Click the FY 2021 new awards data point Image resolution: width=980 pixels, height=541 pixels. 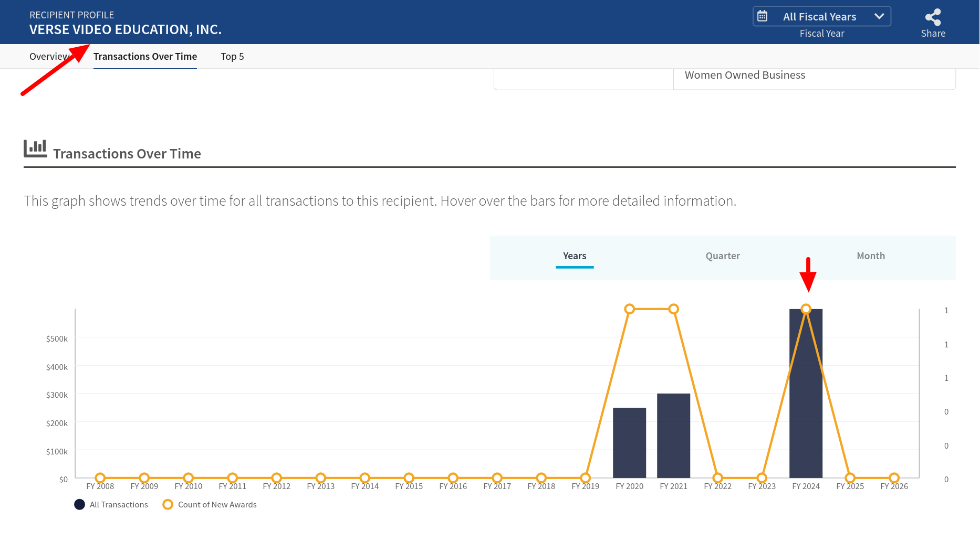click(674, 309)
